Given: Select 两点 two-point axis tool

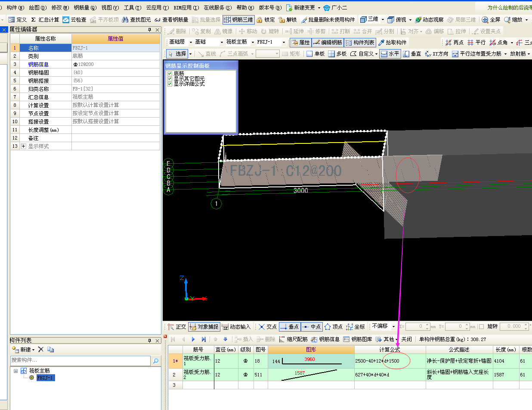Looking at the screenshot, I should (x=454, y=43).
